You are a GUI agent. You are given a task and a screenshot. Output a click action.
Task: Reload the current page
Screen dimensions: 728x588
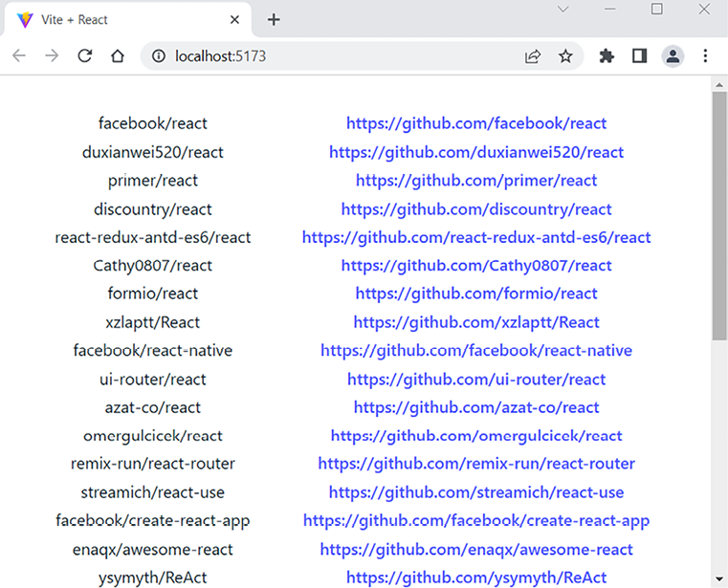coord(84,56)
